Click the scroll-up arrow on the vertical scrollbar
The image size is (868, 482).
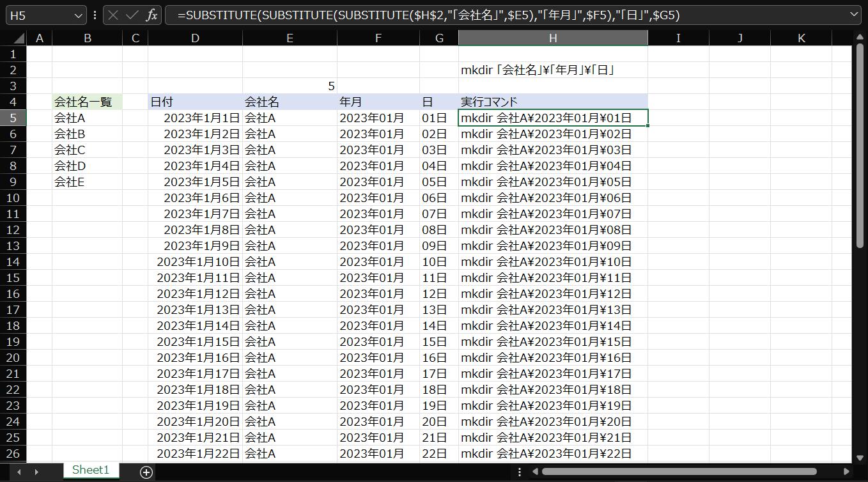pos(860,38)
